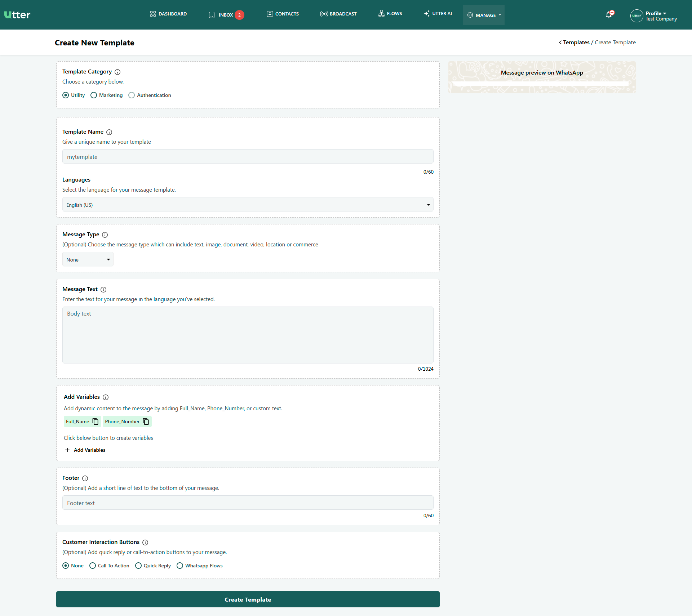The height and width of the screenshot is (616, 692).
Task: Click the Customer Interaction Buttons info icon
Action: pos(145,542)
